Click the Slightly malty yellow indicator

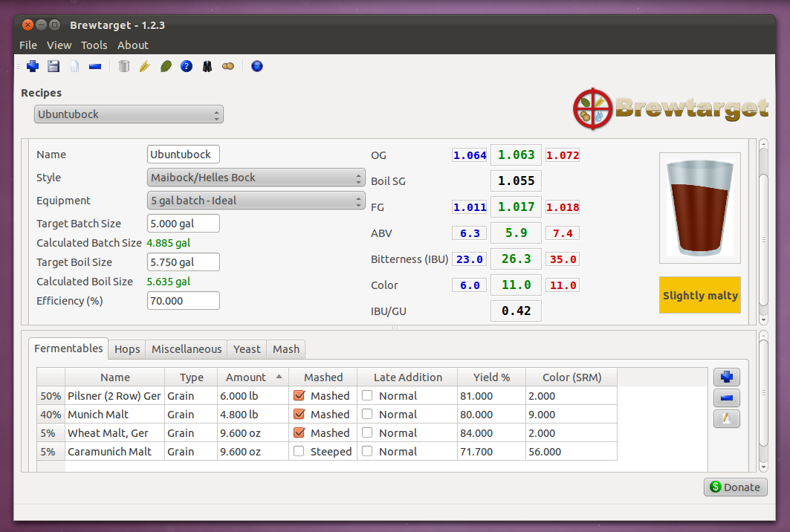(x=700, y=295)
